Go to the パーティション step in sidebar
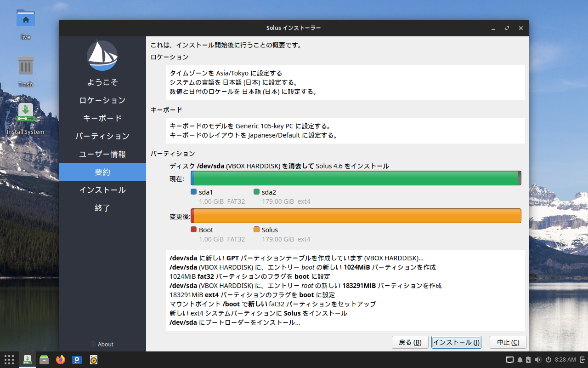This screenshot has width=588, height=368. click(x=102, y=136)
